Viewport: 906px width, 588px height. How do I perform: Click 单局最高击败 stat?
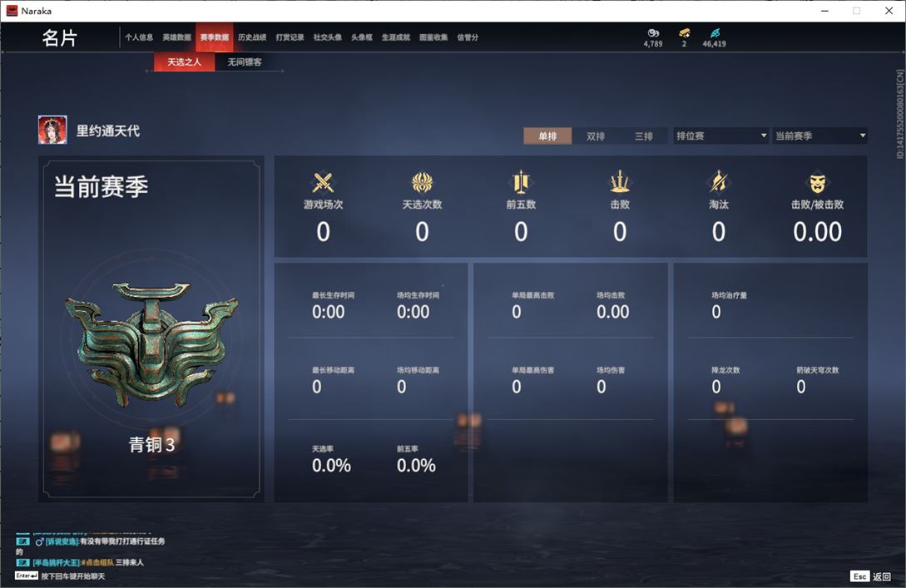[532, 306]
